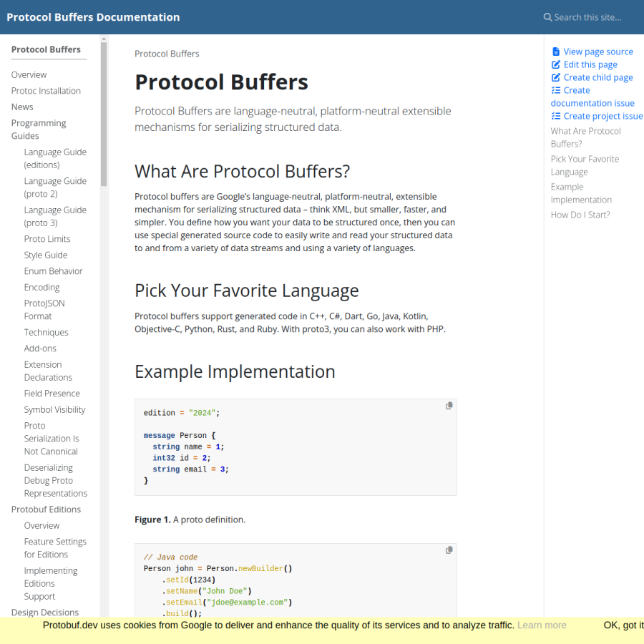
Task: Jump to Example Implementation in contents
Action: [x=581, y=193]
